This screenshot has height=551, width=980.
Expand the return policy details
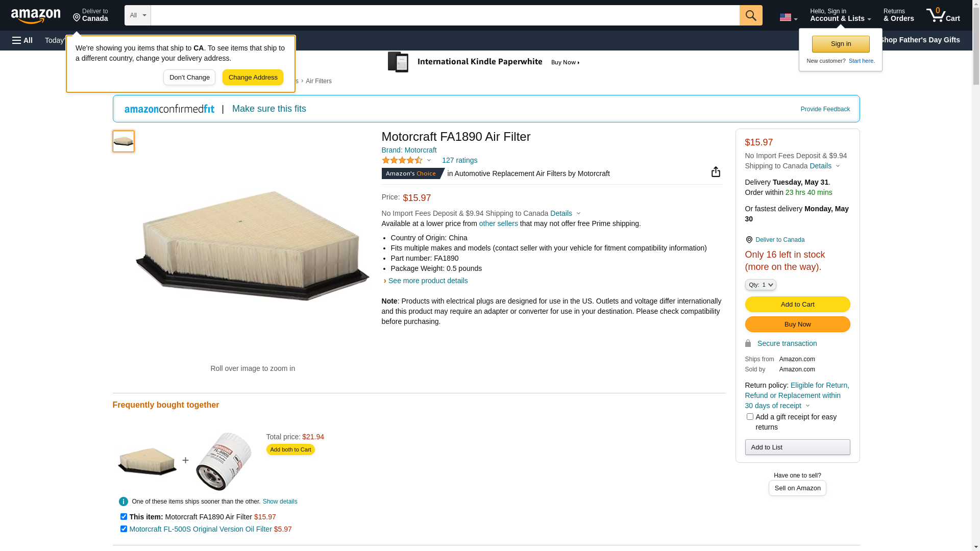point(807,406)
